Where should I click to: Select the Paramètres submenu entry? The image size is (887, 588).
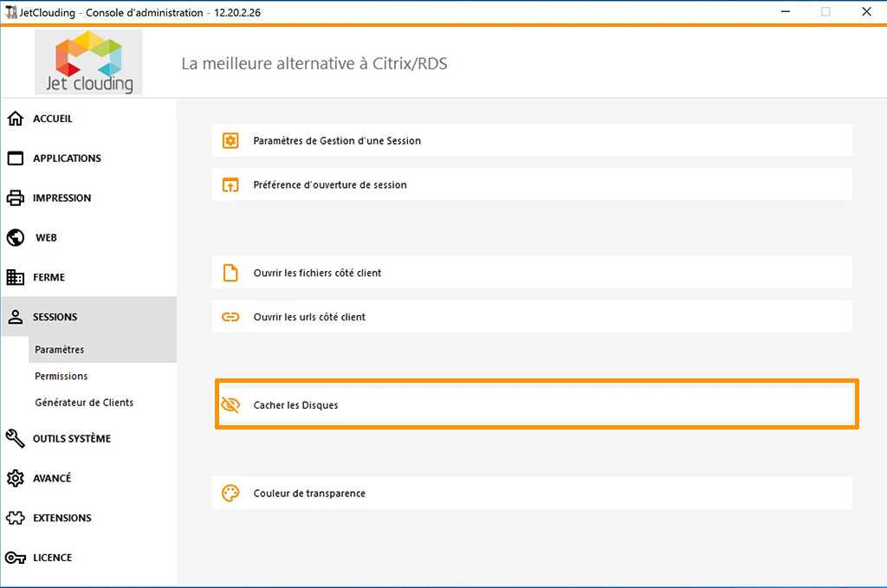[58, 349]
